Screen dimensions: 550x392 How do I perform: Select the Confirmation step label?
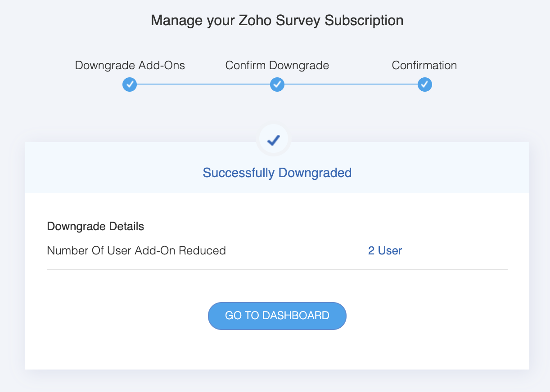pos(424,65)
